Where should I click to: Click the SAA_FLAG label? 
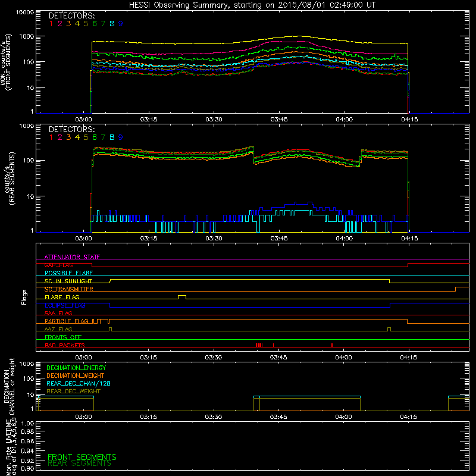tap(58, 313)
